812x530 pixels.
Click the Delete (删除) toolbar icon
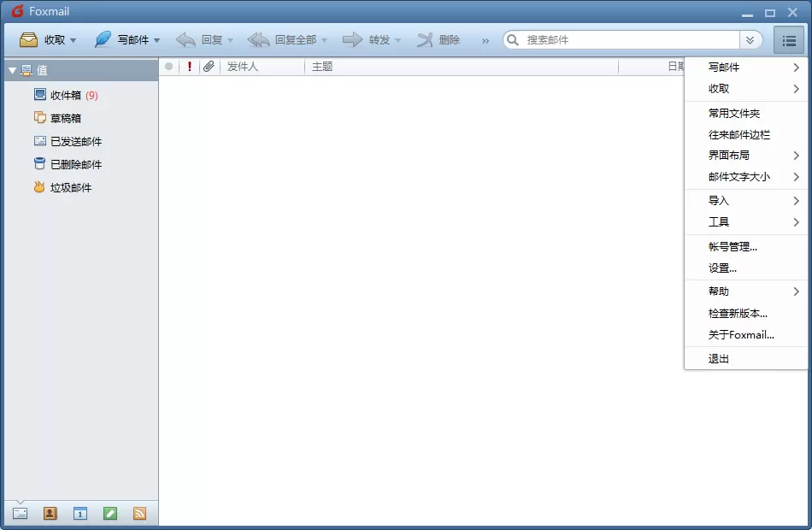tap(425, 39)
